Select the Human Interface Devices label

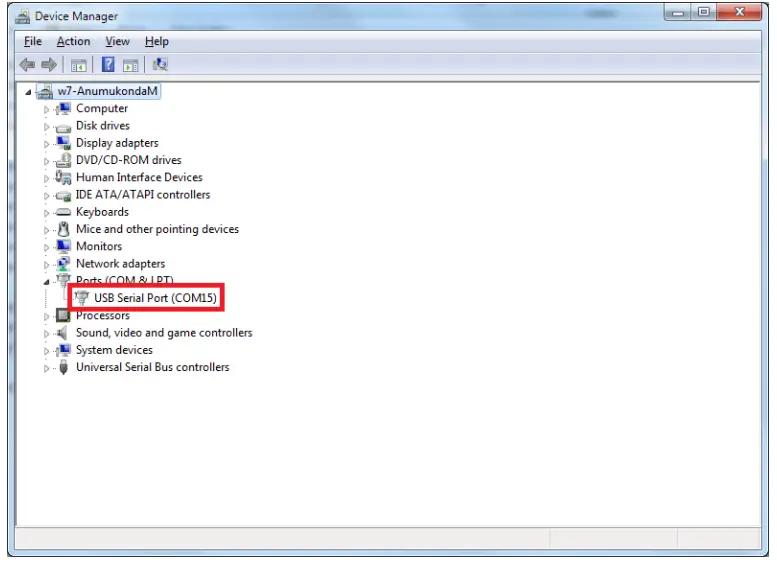[139, 177]
